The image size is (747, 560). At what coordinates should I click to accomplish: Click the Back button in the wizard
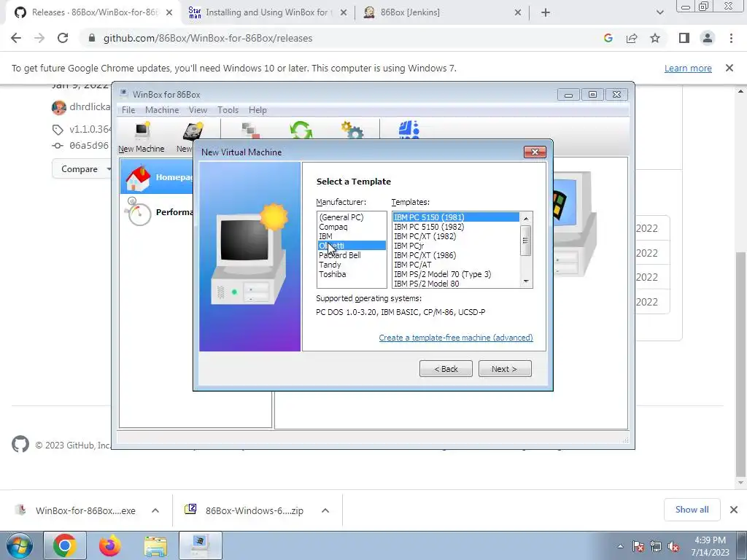pyautogui.click(x=446, y=368)
